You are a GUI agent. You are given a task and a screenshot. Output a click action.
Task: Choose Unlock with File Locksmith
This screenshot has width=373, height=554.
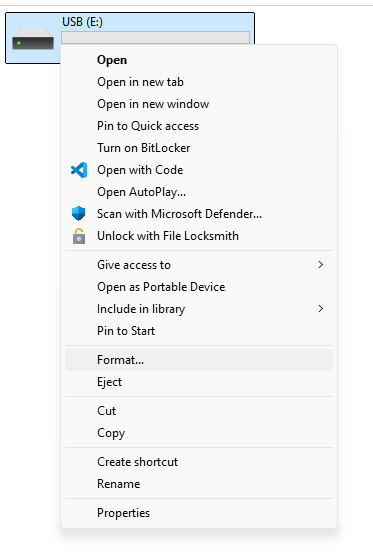[x=199, y=236]
